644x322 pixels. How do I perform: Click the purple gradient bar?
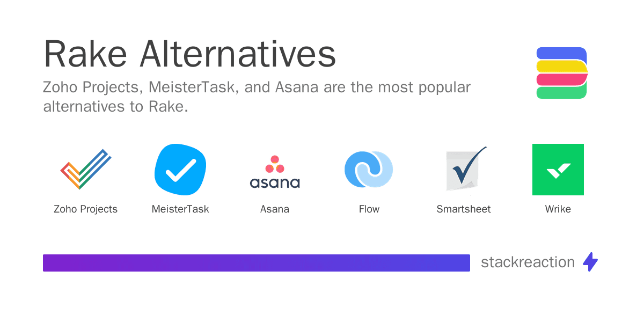(257, 262)
